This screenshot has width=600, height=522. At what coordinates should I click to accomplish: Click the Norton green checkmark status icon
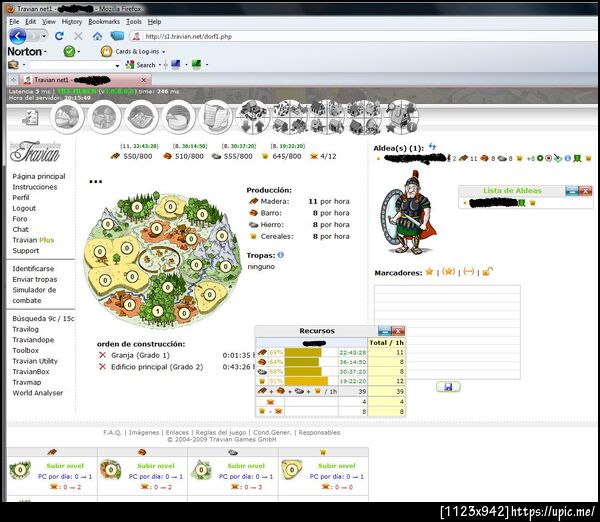click(69, 51)
